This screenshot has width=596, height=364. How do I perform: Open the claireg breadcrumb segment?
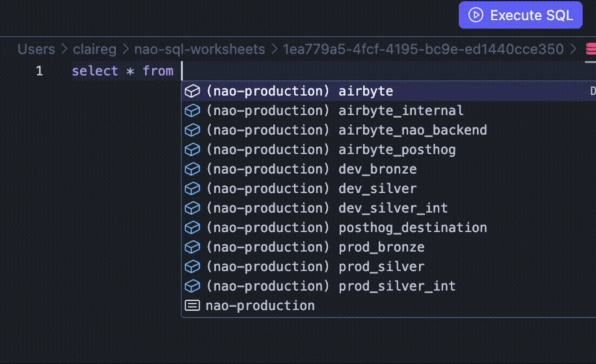pos(95,49)
